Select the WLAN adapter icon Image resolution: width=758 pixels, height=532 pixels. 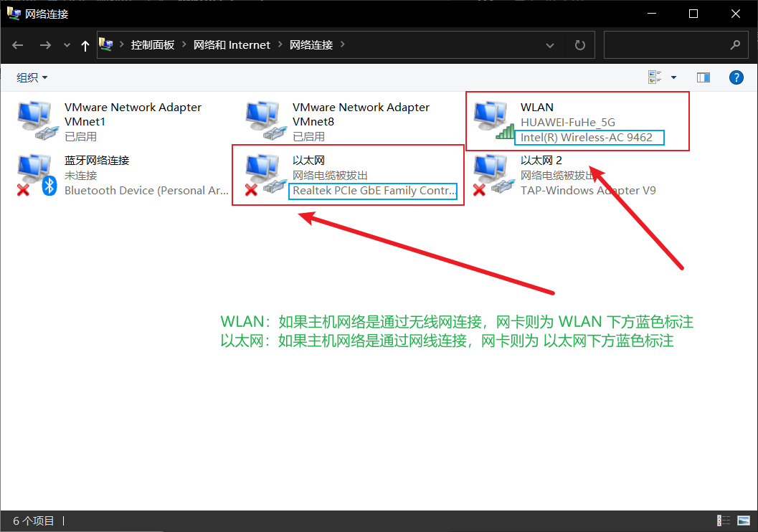click(x=493, y=120)
